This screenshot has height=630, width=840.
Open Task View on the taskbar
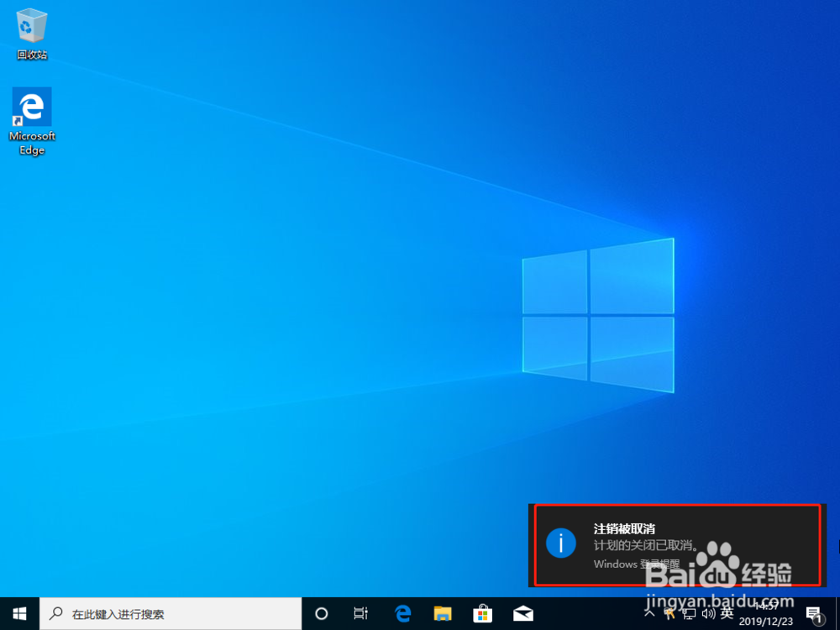click(360, 613)
